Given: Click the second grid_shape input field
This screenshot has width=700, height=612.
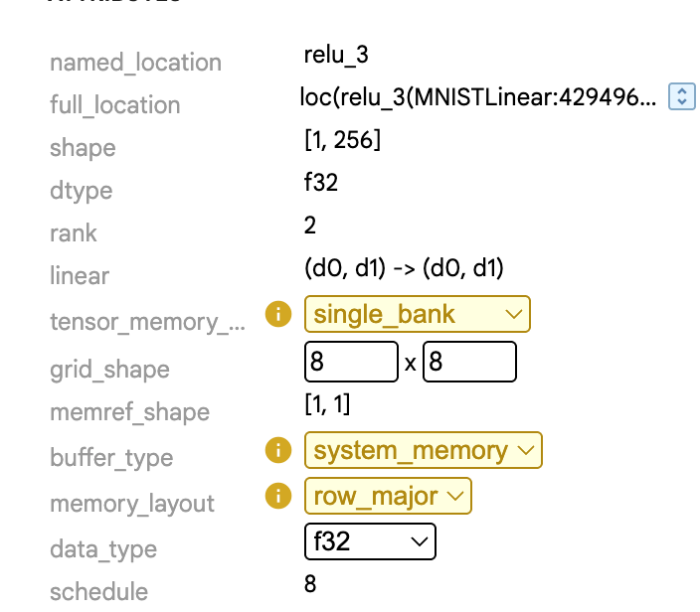Looking at the screenshot, I should [x=469, y=362].
